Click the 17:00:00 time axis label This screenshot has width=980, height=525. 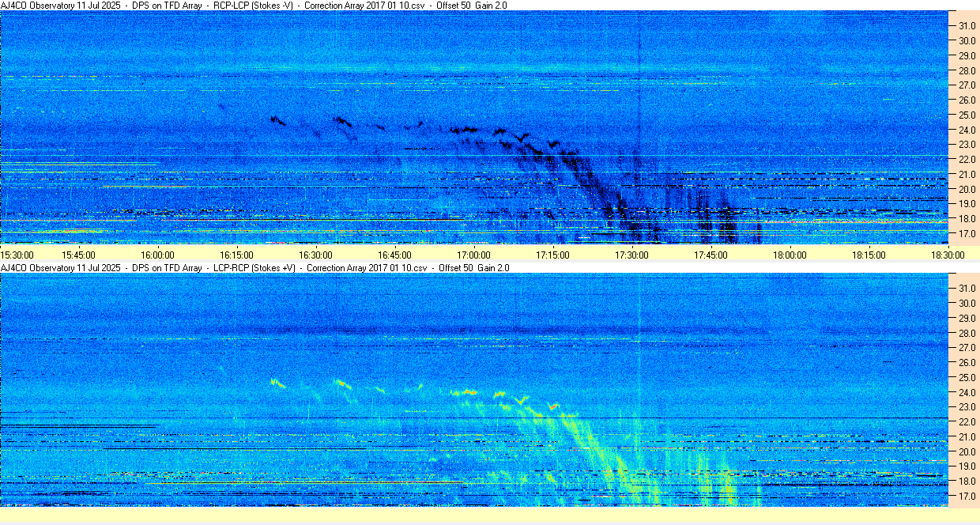point(473,255)
